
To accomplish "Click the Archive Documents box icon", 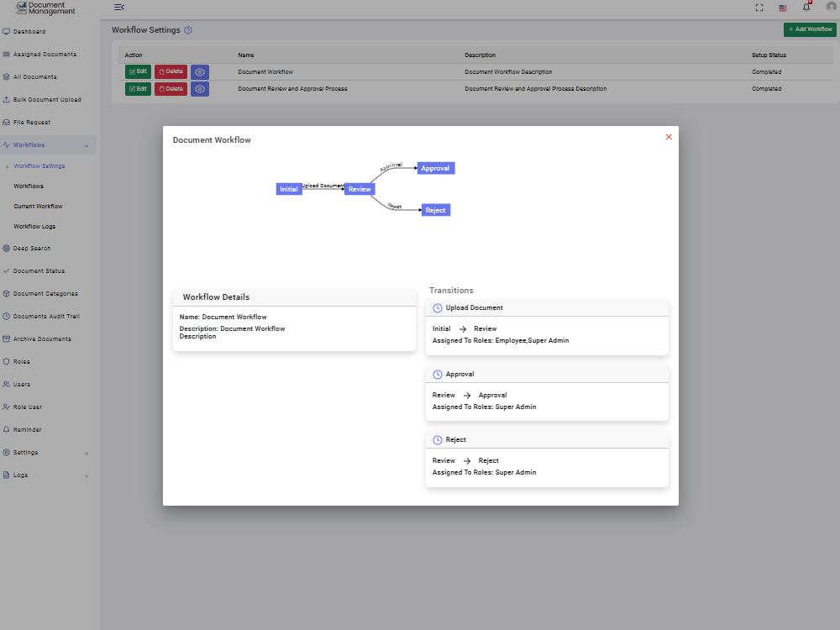I will 7,339.
